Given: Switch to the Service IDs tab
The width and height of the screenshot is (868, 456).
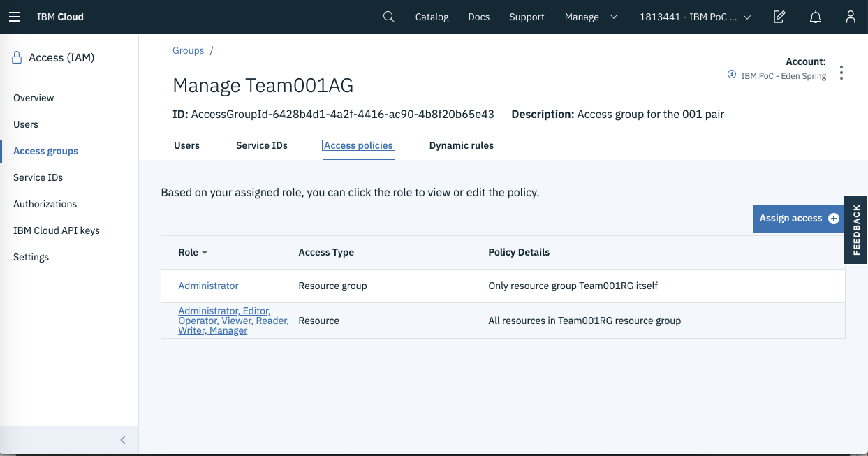Looking at the screenshot, I should click(262, 145).
